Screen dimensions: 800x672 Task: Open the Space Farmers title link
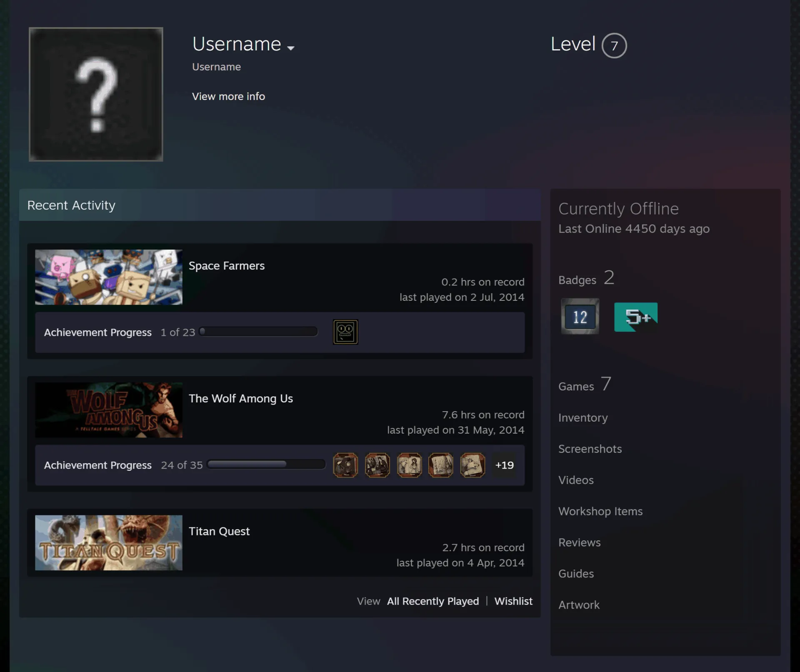tap(227, 266)
